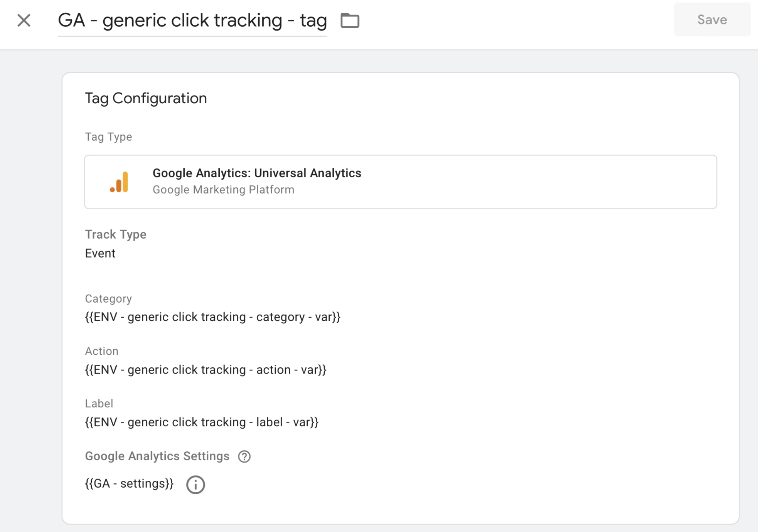Select the {{GA - settings}} variable text
The height and width of the screenshot is (532, 758).
(x=129, y=483)
